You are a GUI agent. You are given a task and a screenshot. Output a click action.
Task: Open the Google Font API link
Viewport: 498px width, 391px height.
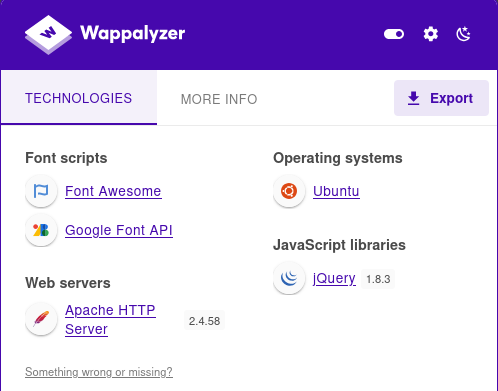[119, 230]
